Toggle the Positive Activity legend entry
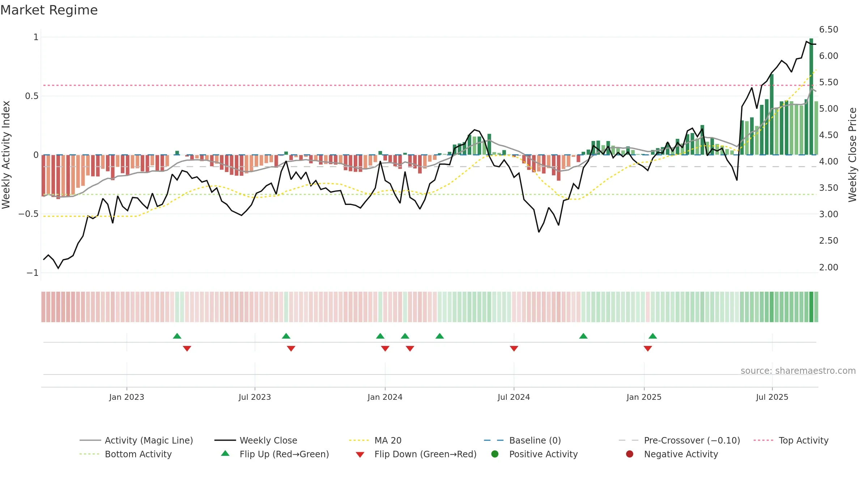Image resolution: width=868 pixels, height=488 pixels. (534, 454)
